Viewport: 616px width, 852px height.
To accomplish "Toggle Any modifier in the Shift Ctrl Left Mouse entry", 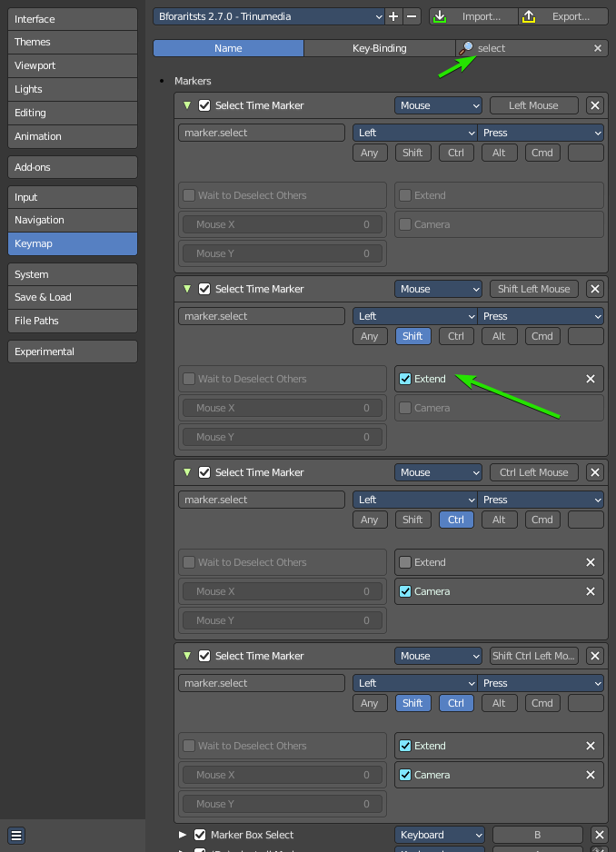I will click(370, 703).
